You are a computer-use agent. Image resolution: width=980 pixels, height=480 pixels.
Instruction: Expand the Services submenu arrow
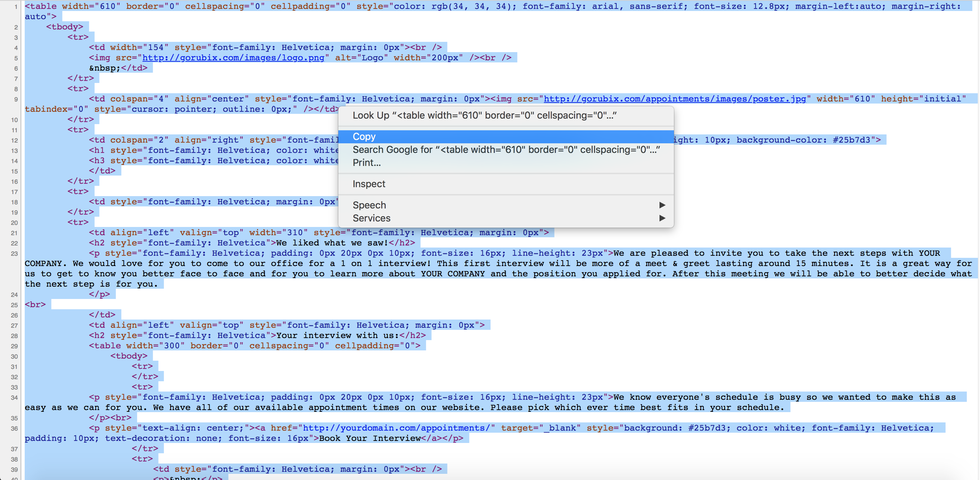[x=662, y=218]
